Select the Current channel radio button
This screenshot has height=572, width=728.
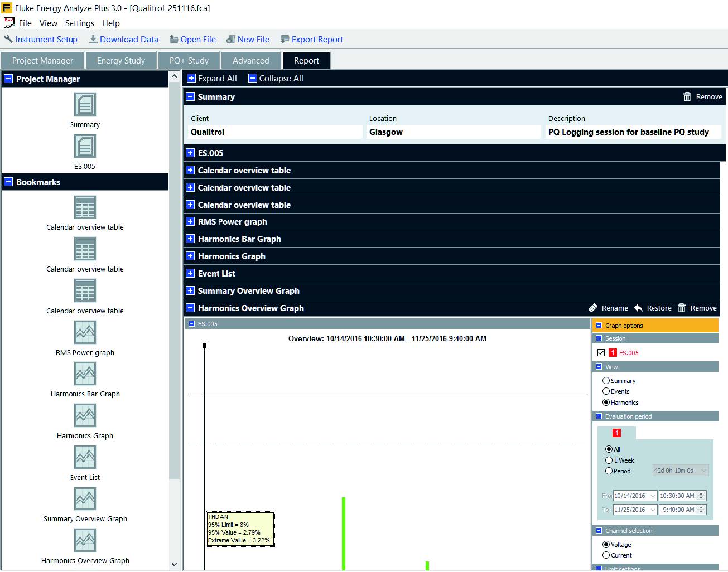[606, 555]
